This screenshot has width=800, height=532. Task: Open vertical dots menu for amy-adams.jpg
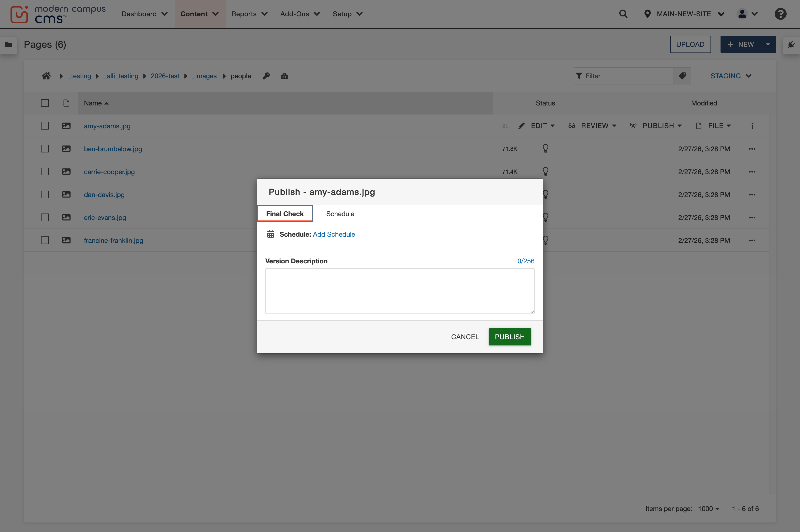(x=753, y=126)
